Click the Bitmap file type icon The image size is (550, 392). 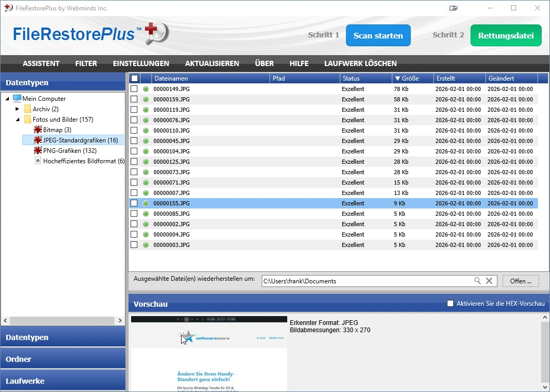(37, 129)
